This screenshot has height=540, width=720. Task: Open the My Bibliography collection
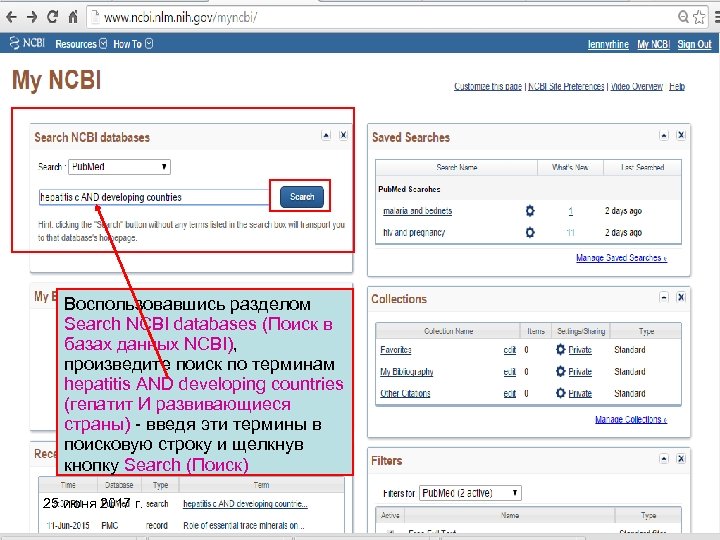click(x=406, y=371)
